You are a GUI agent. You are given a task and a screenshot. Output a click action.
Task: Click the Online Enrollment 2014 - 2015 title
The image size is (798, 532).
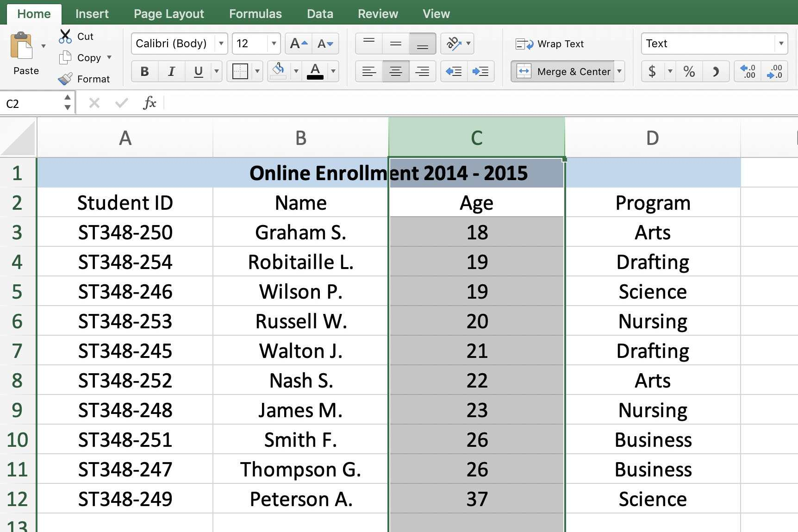click(x=388, y=173)
